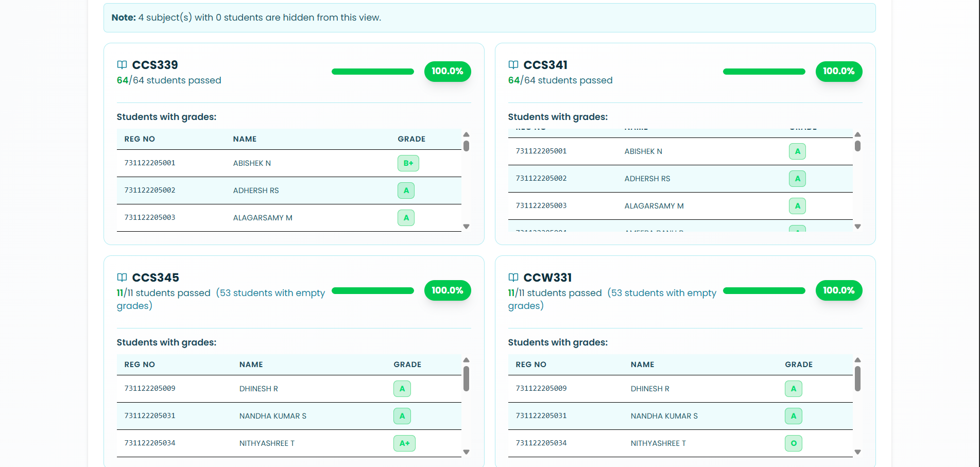This screenshot has height=467, width=980.
Task: Click the scroll up arrow in CCS341 table
Action: [857, 134]
